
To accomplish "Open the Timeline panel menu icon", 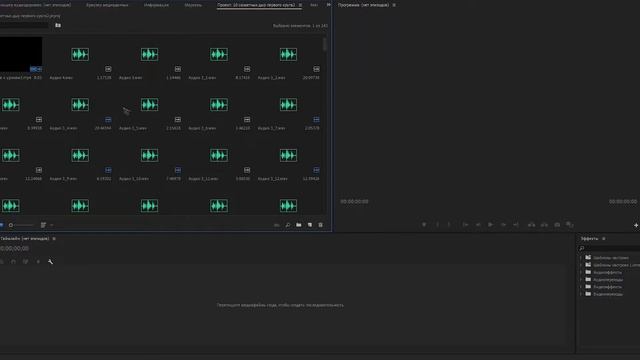I will [x=54, y=239].
